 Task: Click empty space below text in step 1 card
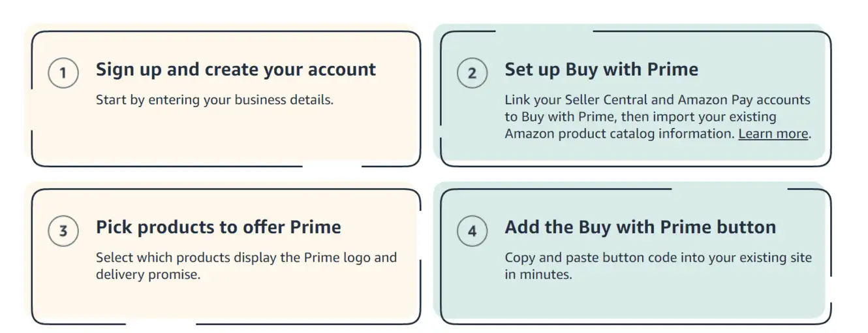pyautogui.click(x=226, y=137)
